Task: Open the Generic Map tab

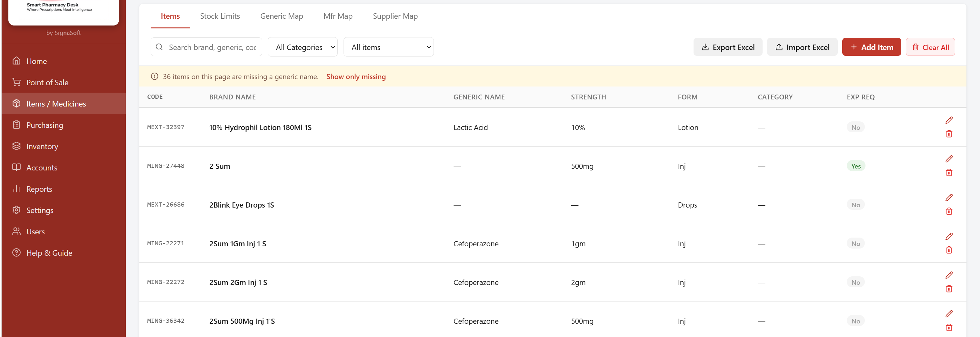Action: (x=281, y=16)
